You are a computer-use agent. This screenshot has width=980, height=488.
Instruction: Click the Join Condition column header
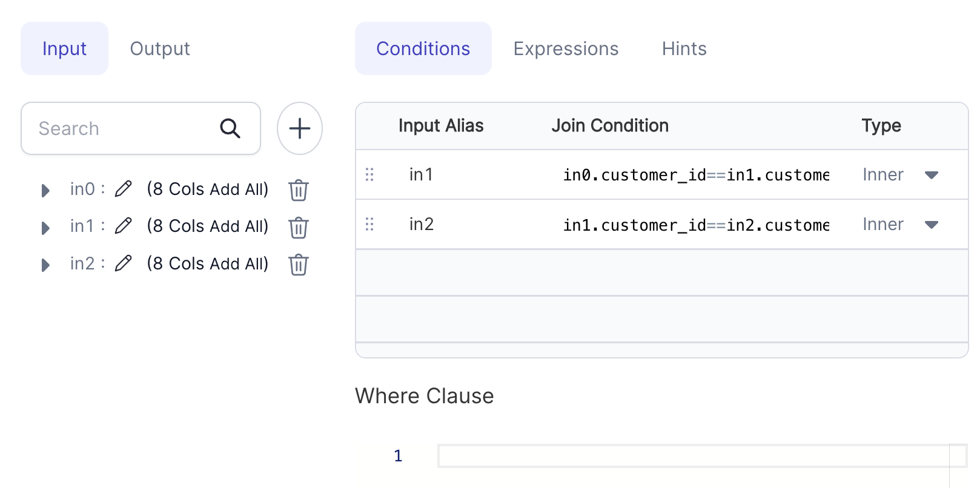(x=610, y=125)
